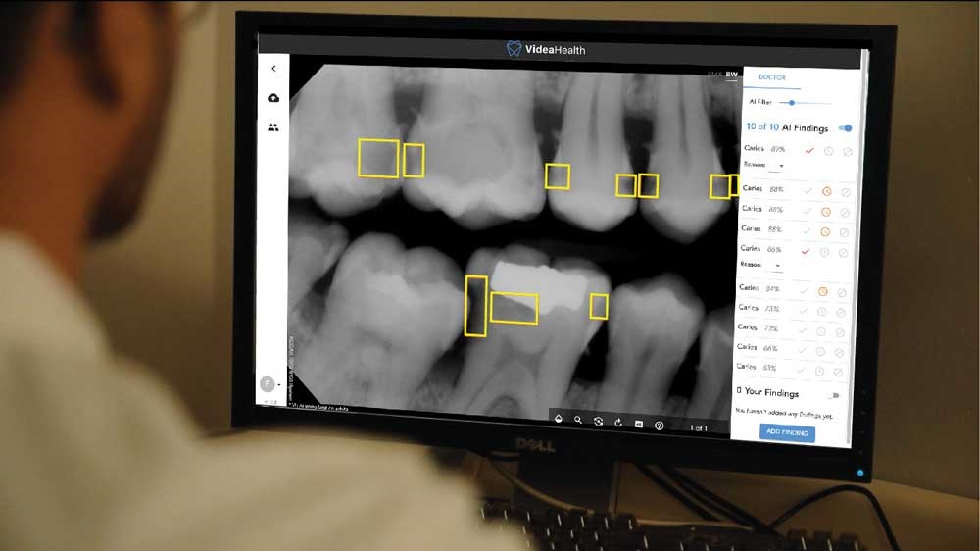Open the patients icon in left sidebar
This screenshot has width=980, height=551.
(x=272, y=127)
